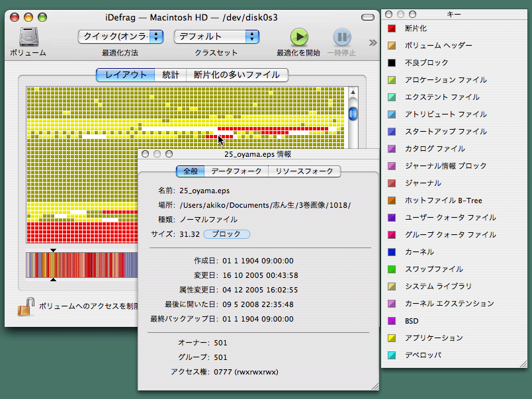This screenshot has height=399, width=532.
Task: Click the file name 25_oyama.eps value
Action: (x=204, y=191)
